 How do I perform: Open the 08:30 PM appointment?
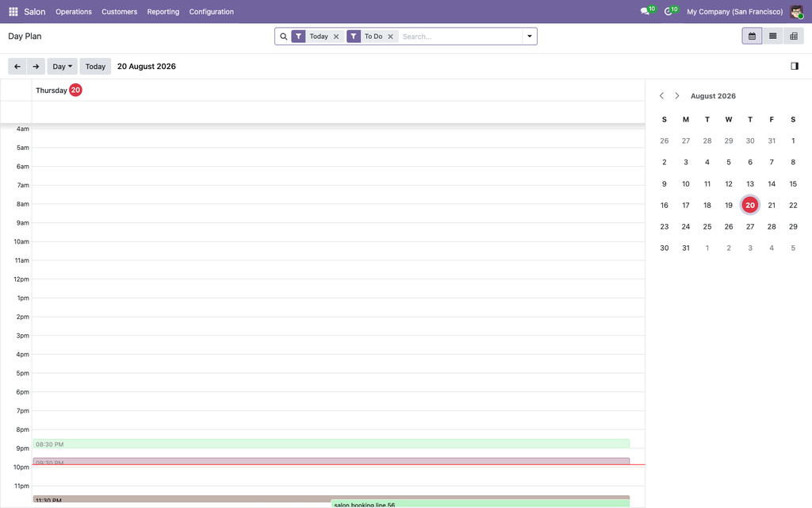331,444
